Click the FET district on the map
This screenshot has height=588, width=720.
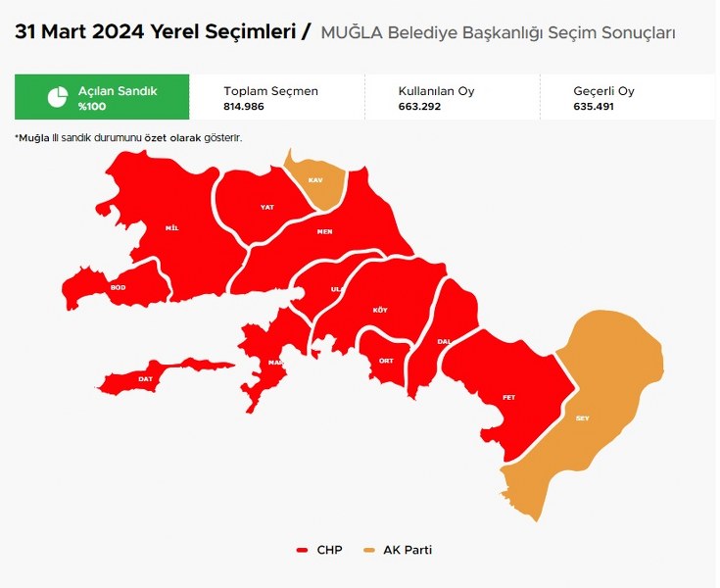(508, 396)
